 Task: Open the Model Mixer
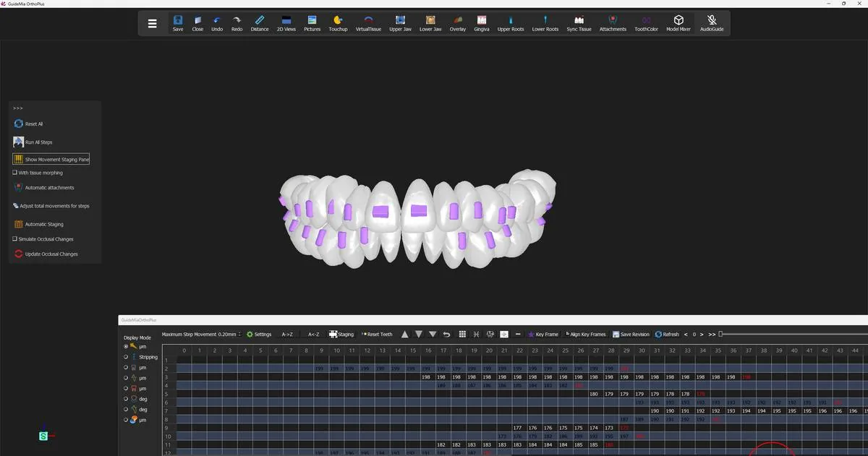click(678, 24)
